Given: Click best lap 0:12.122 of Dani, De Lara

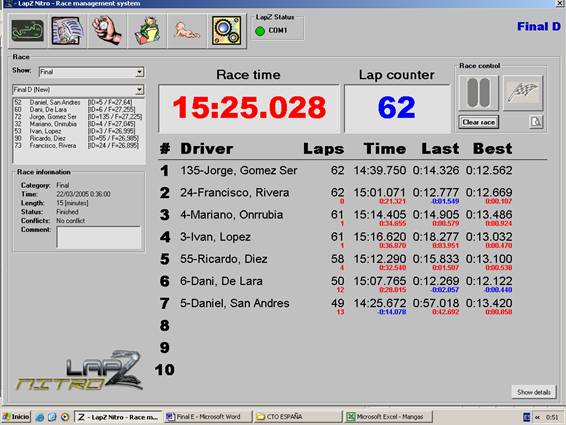Looking at the screenshot, I should pyautogui.click(x=489, y=281).
